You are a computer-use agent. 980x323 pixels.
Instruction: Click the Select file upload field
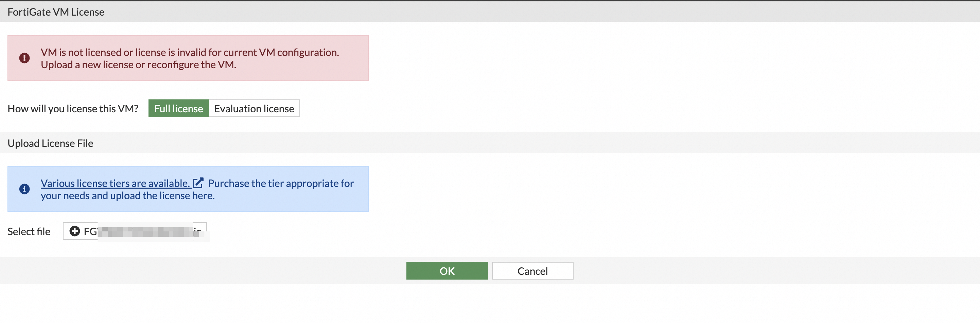coord(135,231)
